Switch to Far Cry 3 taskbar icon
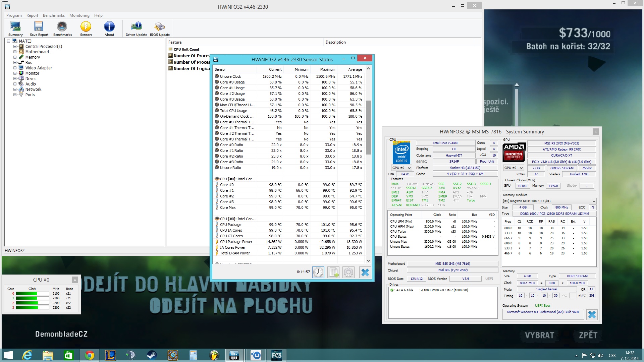Image resolution: width=644 pixels, height=362 pixels. (x=276, y=355)
